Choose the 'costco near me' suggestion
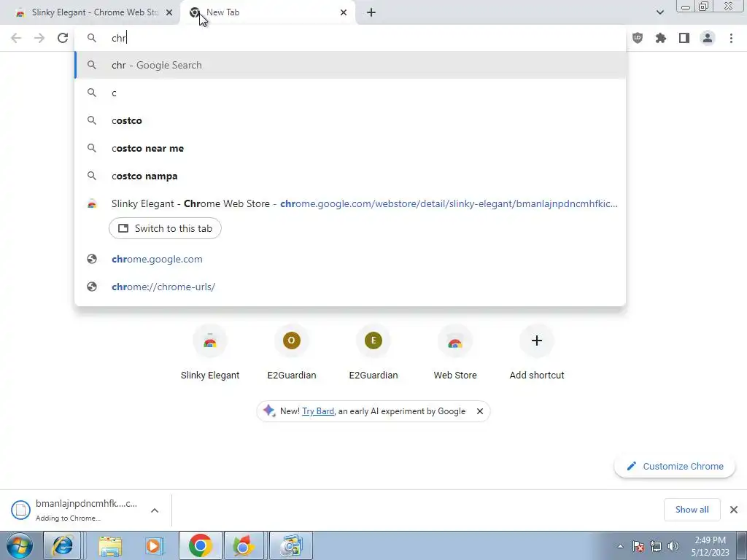 click(350, 148)
